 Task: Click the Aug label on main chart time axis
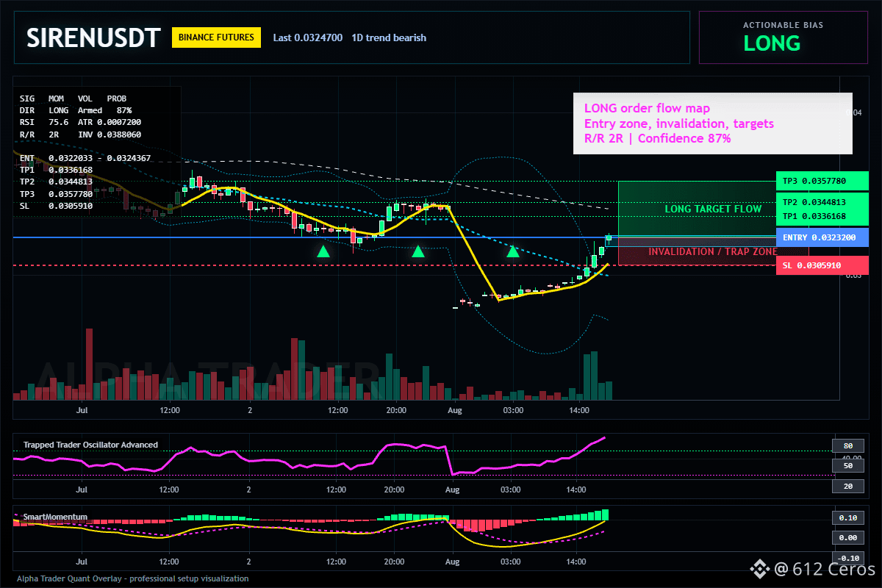click(x=453, y=410)
